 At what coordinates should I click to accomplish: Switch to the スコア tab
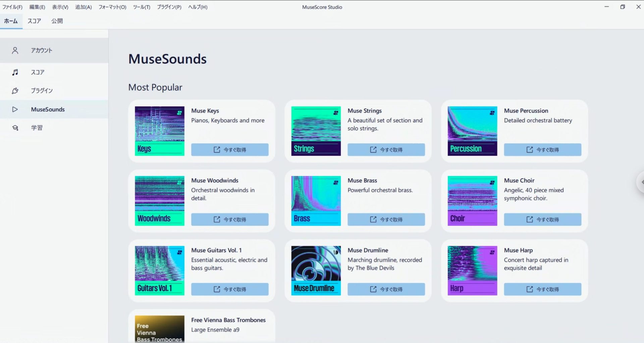34,21
